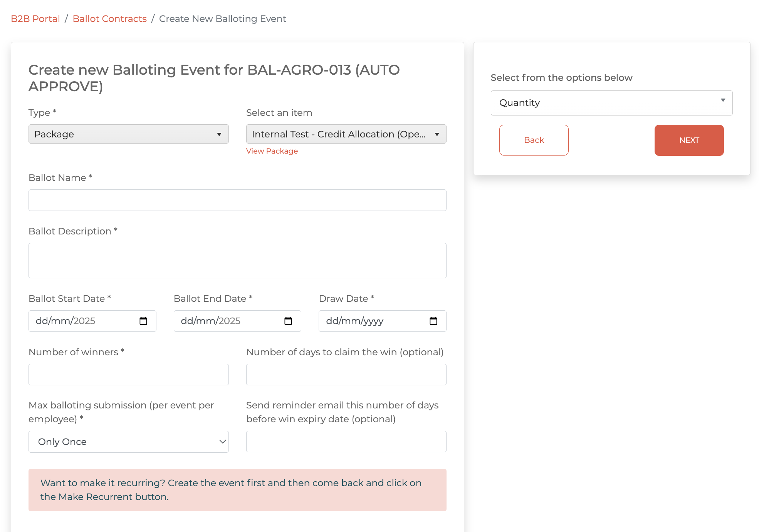Open calendar picker for Ballot Start Date
Image resolution: width=759 pixels, height=532 pixels.
click(x=143, y=321)
